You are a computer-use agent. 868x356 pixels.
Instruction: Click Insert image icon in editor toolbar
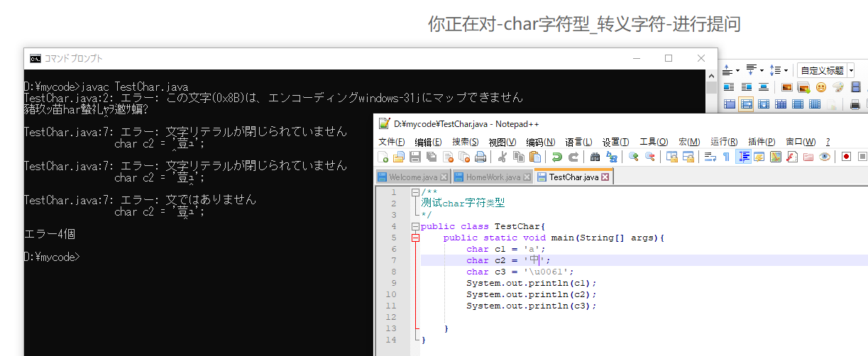pos(787,87)
